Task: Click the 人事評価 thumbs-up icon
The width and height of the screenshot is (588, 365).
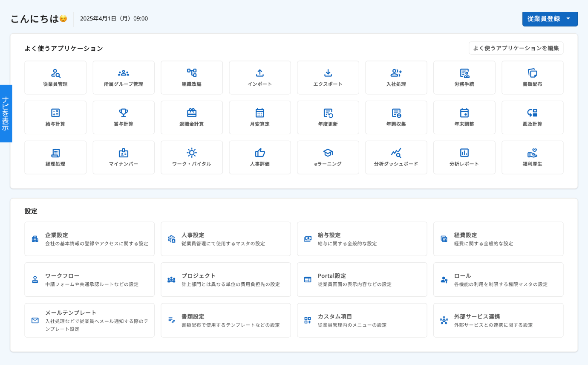Action: tap(260, 153)
